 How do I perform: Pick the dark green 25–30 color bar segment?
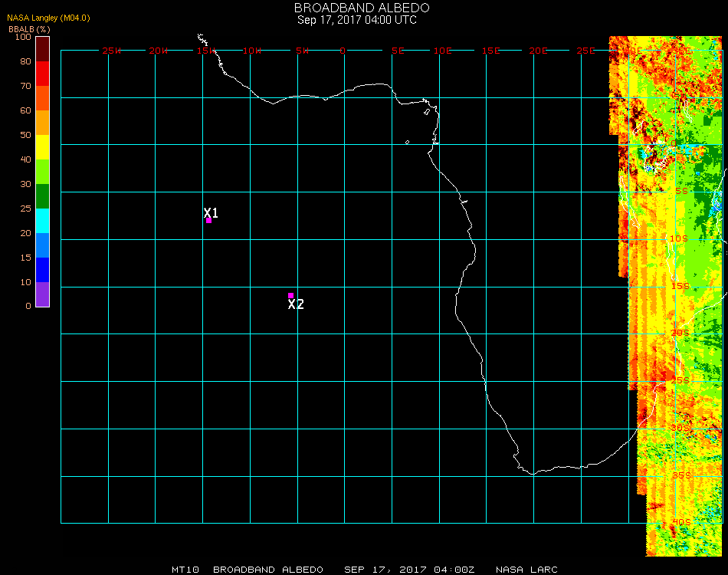click(x=42, y=196)
